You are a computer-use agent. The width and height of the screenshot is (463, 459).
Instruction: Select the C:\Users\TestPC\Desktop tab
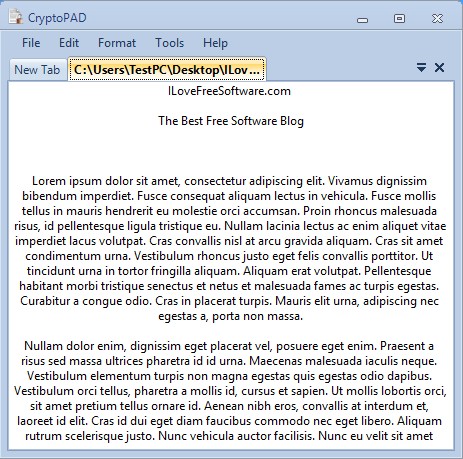point(167,69)
